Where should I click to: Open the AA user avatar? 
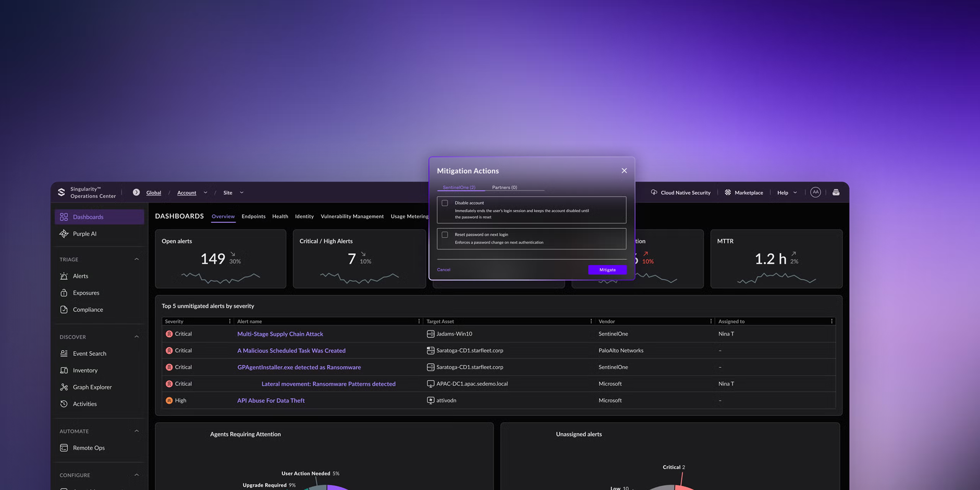815,192
